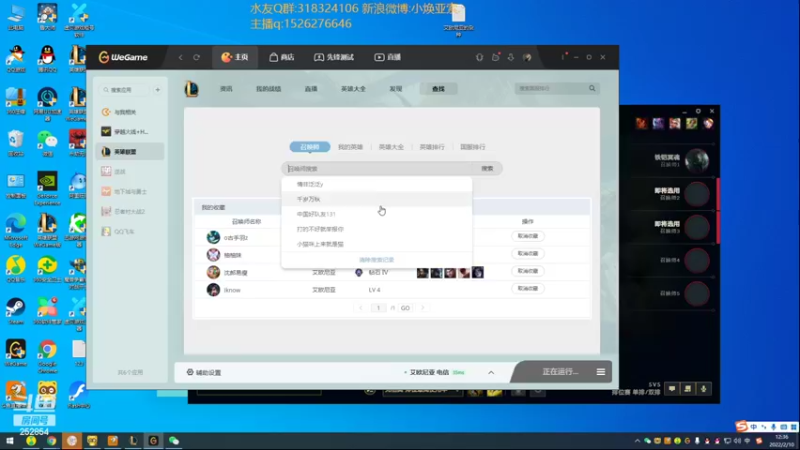Image resolution: width=800 pixels, height=450 pixels.
Task: Open the 先锋测试 tab
Action: point(334,57)
